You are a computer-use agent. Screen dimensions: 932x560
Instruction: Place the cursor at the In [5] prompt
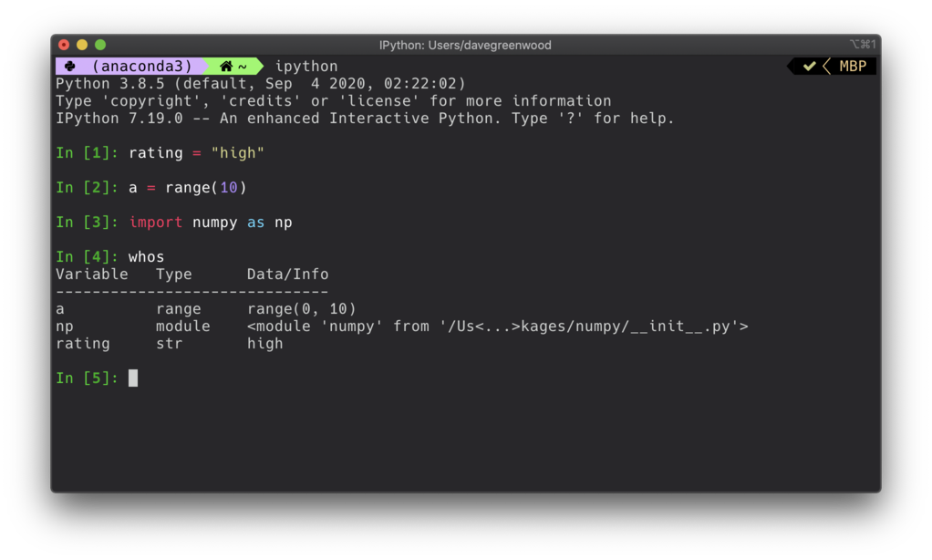tap(132, 378)
